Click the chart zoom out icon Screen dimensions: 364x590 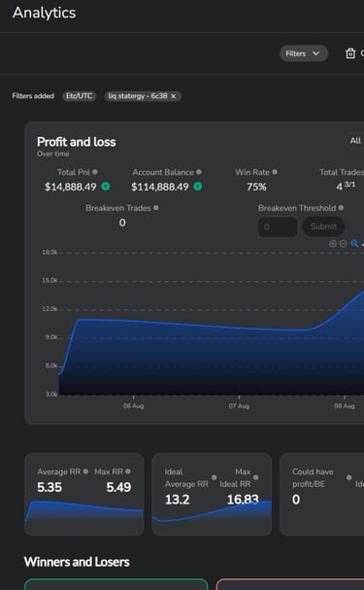(343, 244)
